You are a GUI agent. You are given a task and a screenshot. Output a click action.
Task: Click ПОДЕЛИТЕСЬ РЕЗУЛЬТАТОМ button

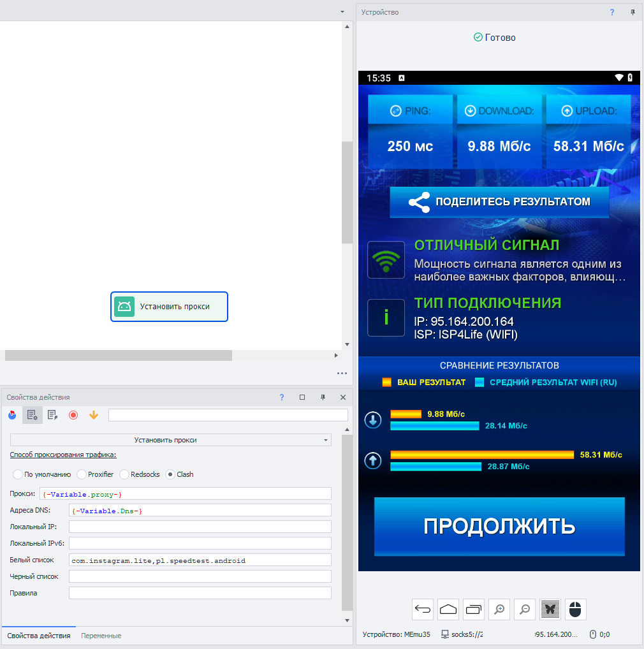coord(499,202)
